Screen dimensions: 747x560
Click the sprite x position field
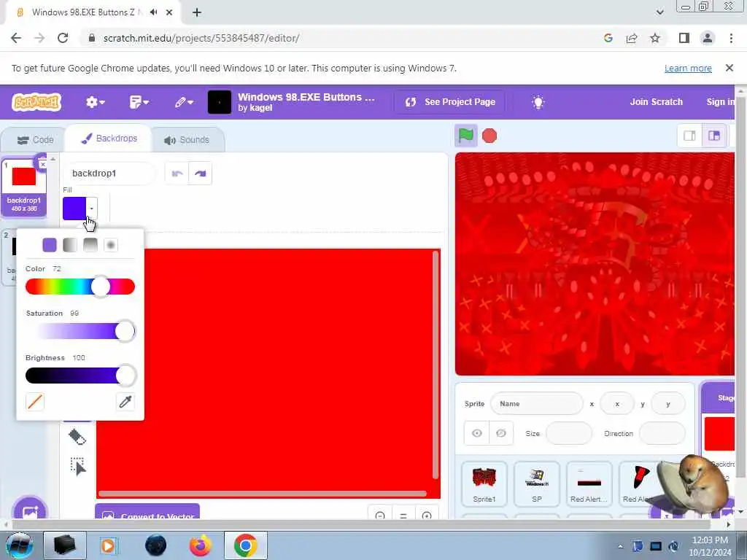(x=617, y=403)
